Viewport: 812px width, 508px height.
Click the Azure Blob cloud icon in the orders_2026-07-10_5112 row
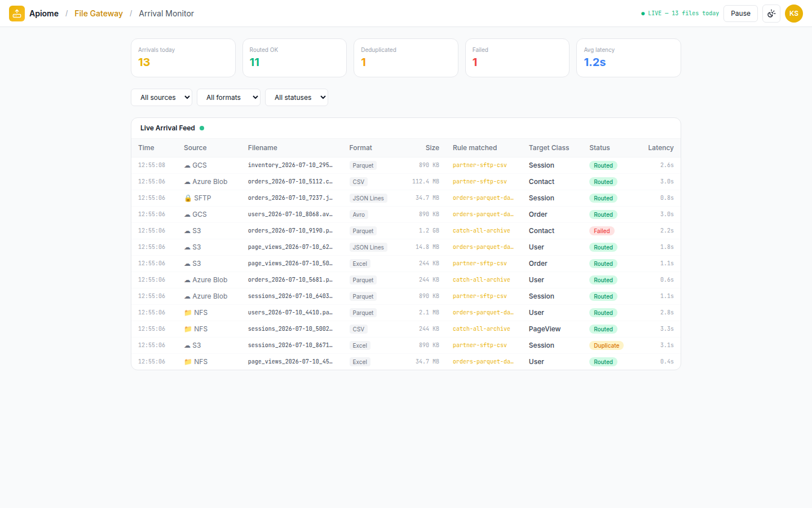187,182
